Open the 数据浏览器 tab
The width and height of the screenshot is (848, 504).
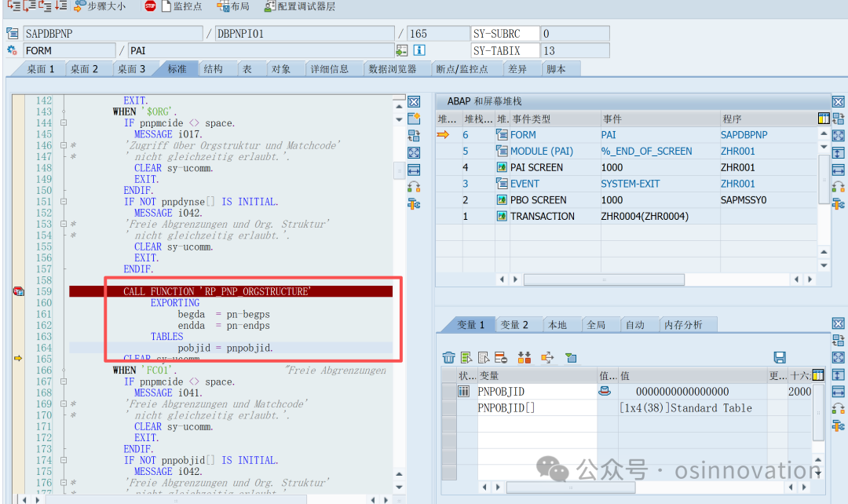click(393, 68)
